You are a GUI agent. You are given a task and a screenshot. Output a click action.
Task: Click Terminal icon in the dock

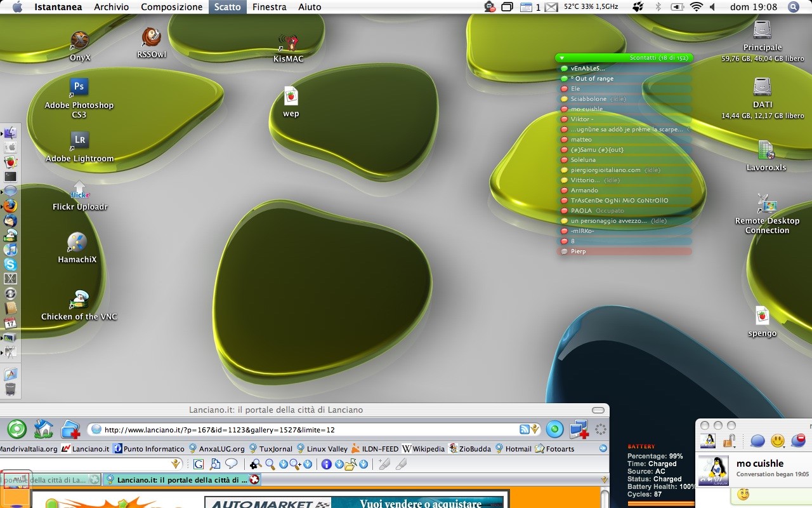point(10,177)
